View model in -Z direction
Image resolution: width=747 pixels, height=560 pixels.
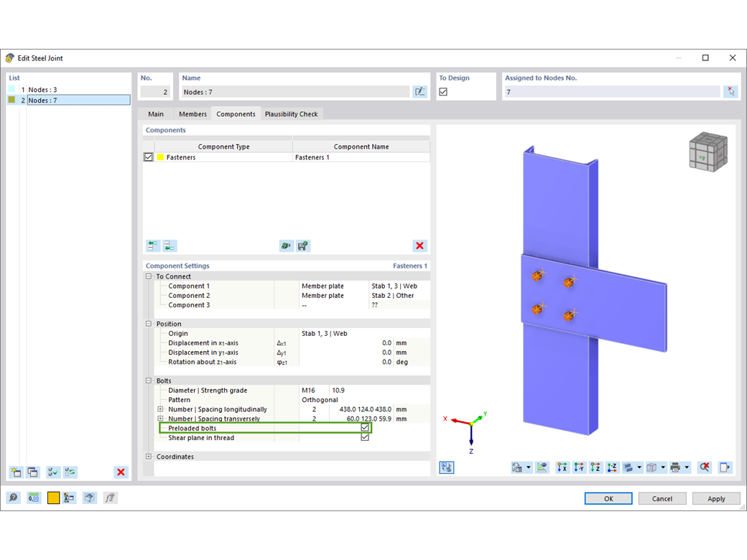[612, 467]
